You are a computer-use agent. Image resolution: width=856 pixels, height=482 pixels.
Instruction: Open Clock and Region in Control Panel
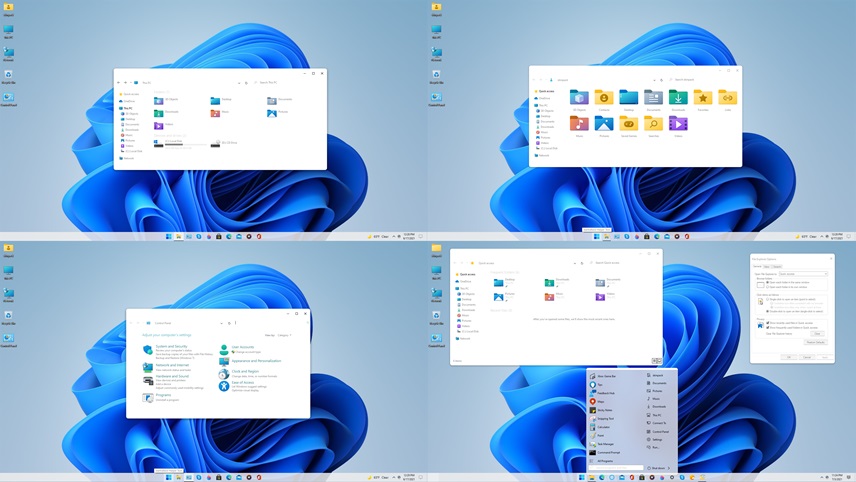click(245, 371)
